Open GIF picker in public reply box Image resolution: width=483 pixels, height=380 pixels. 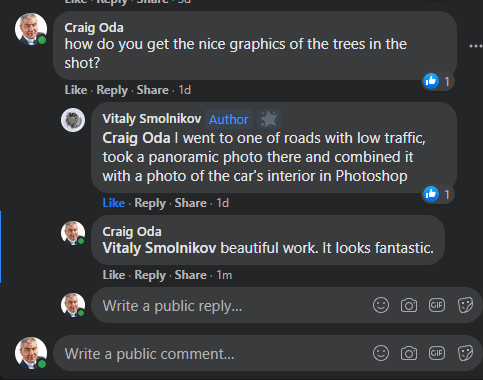pos(437,305)
